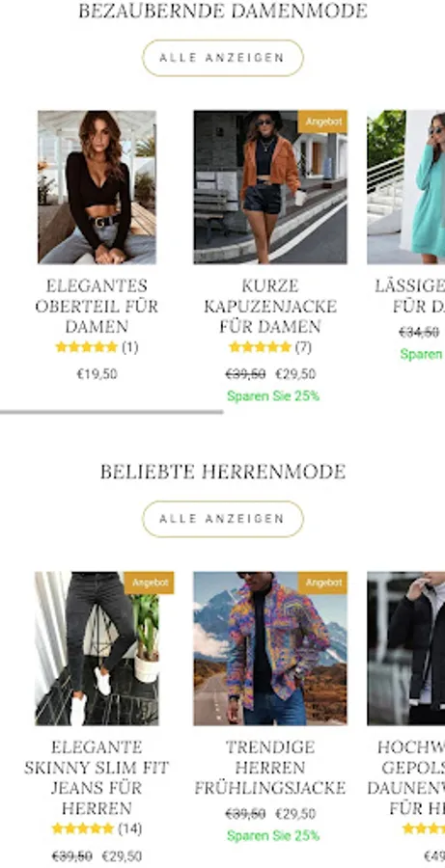Click Elegante Skinny Slim Fit Jeans title
The width and height of the screenshot is (445, 868).
coord(97,777)
